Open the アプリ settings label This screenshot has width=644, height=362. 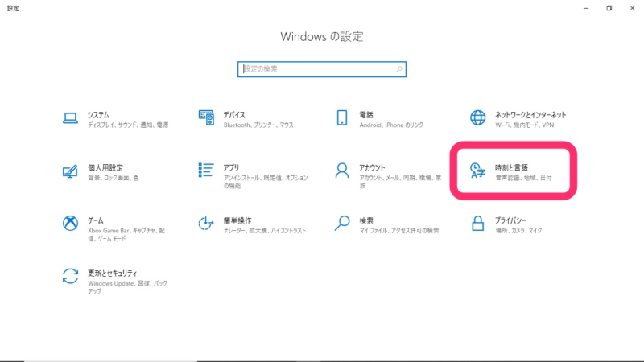231,167
